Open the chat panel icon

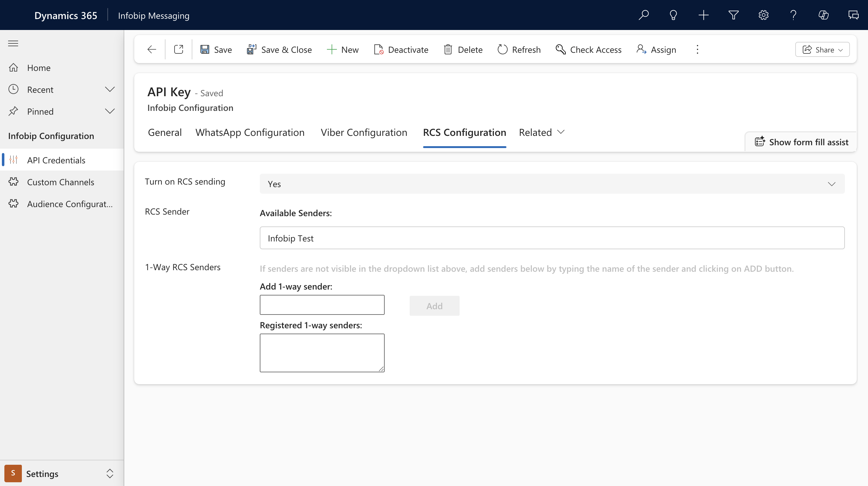854,15
